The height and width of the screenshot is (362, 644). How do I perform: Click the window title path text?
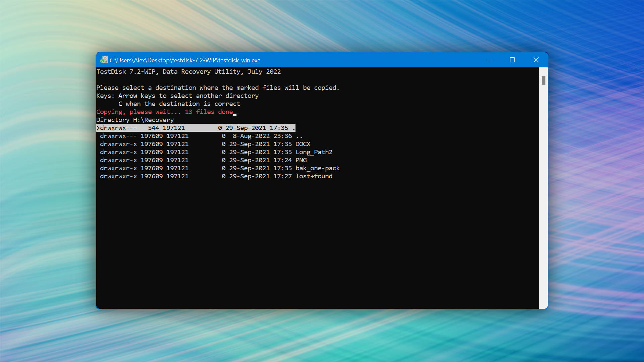click(185, 60)
